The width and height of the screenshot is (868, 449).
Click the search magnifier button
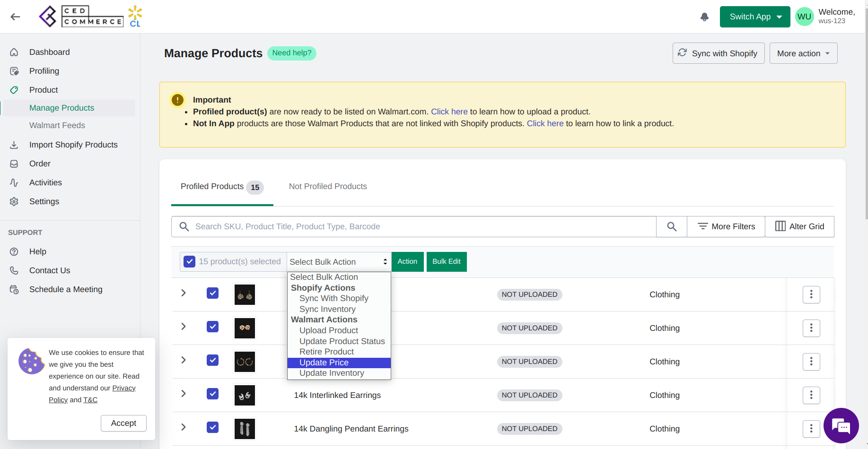click(672, 226)
